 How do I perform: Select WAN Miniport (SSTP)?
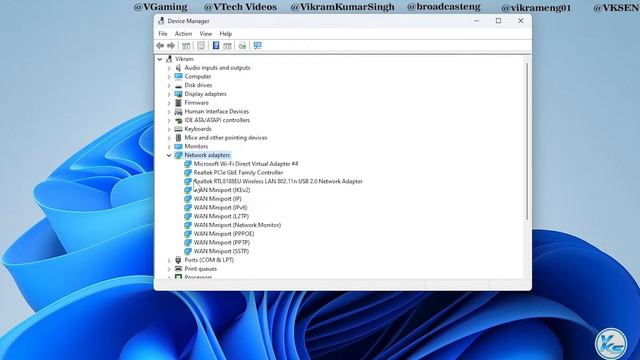pyautogui.click(x=221, y=251)
